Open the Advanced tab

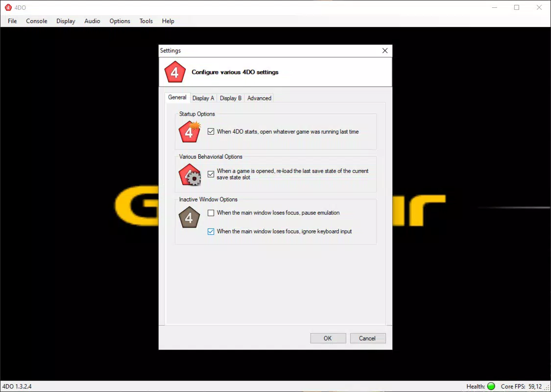tap(259, 98)
